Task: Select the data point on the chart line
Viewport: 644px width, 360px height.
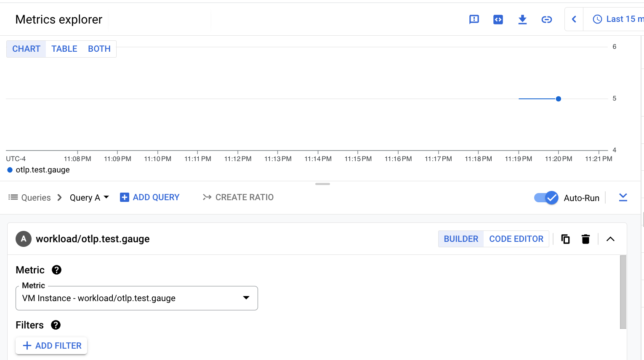Action: (x=558, y=98)
